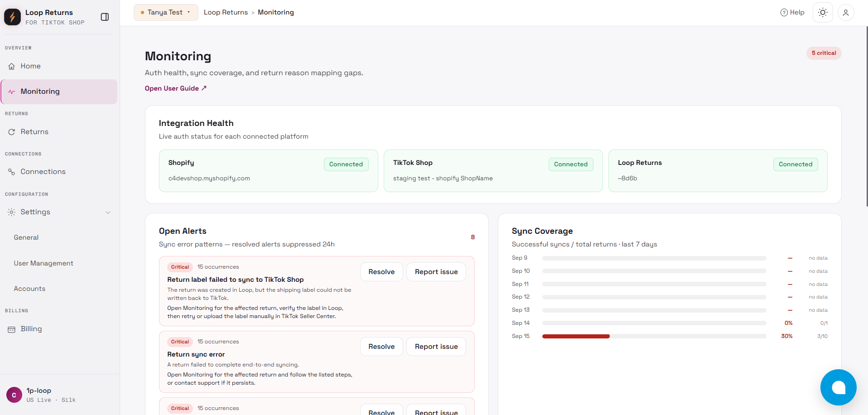Click the TikTok Shop Connected badge
Image resolution: width=868 pixels, height=415 pixels.
571,164
